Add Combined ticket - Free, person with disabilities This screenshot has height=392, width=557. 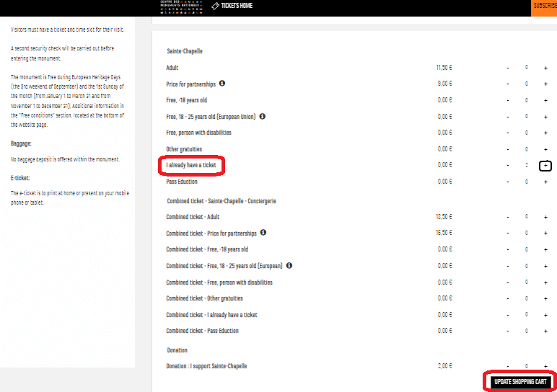pyautogui.click(x=545, y=282)
